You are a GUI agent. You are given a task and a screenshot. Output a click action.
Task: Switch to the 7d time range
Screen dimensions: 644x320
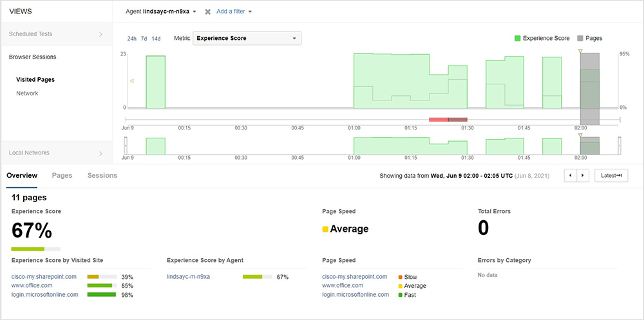(x=144, y=39)
